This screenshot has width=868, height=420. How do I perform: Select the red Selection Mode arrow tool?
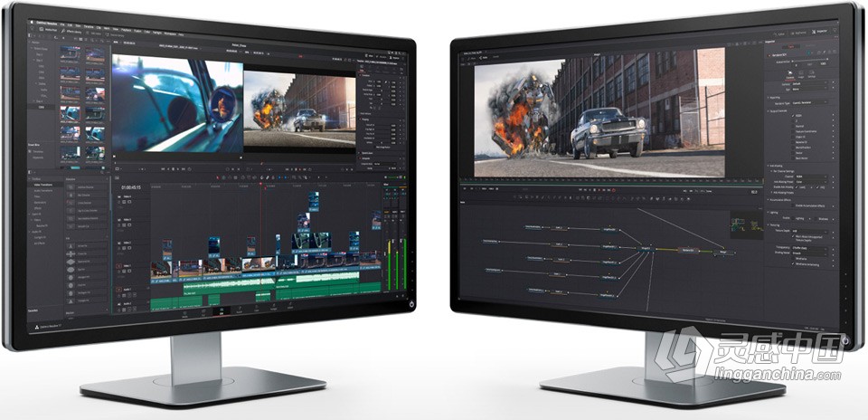(x=218, y=177)
